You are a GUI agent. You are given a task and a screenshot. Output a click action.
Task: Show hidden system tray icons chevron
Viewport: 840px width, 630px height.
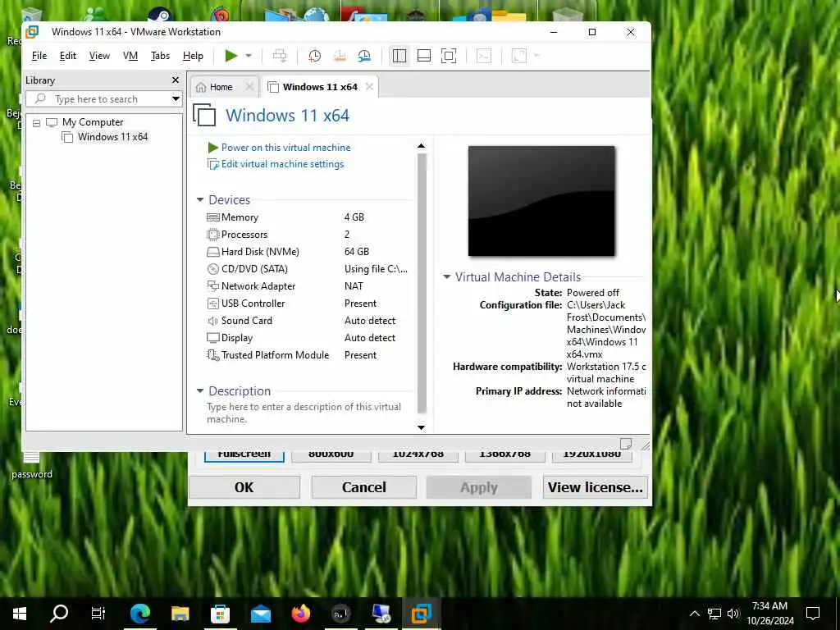pos(694,614)
